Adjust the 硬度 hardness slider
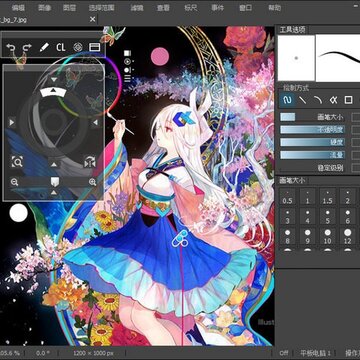 (x=312, y=142)
